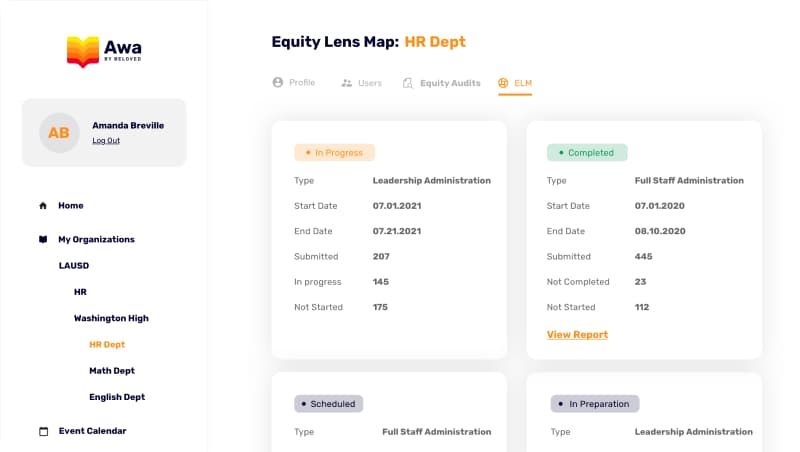Select LAUSD in the organization tree
Screen dimensions: 800x452
[73, 266]
